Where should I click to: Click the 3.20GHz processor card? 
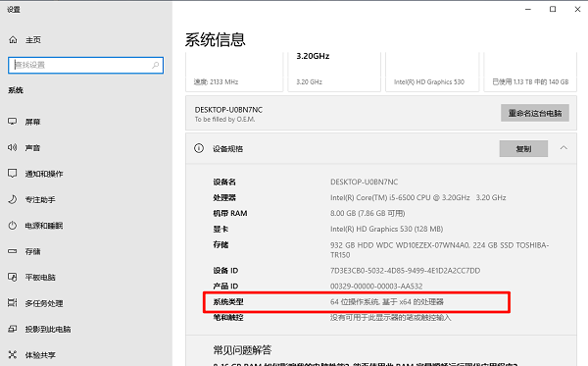[x=334, y=72]
